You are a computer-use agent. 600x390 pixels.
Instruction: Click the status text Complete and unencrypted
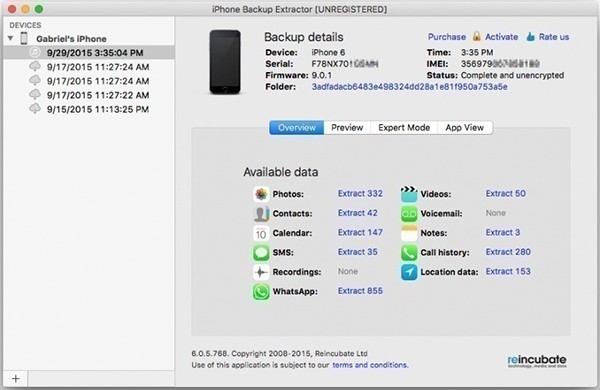click(512, 75)
